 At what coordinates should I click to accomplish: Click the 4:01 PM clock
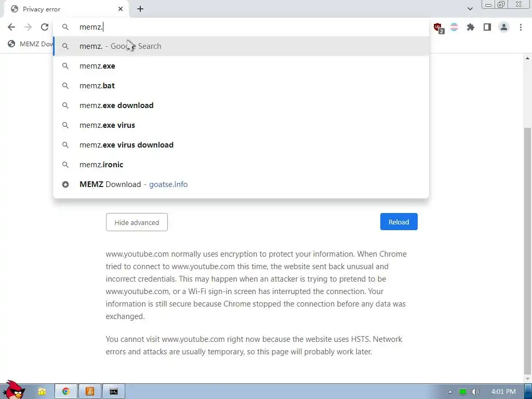503,392
